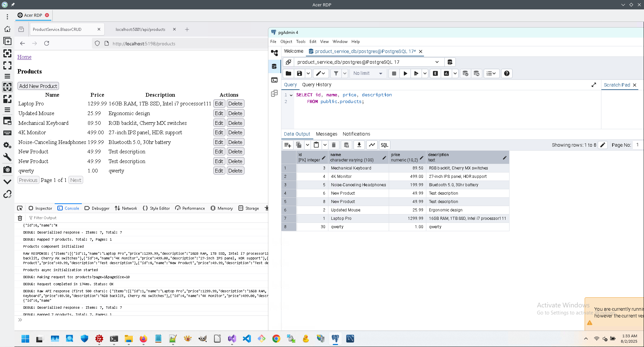This screenshot has height=347, width=644.
Task: Delete selected rows trash icon in pgAdmin
Action: click(334, 145)
